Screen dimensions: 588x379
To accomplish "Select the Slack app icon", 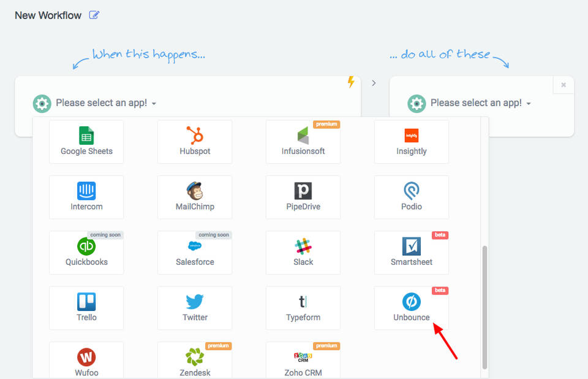I will coord(303,247).
